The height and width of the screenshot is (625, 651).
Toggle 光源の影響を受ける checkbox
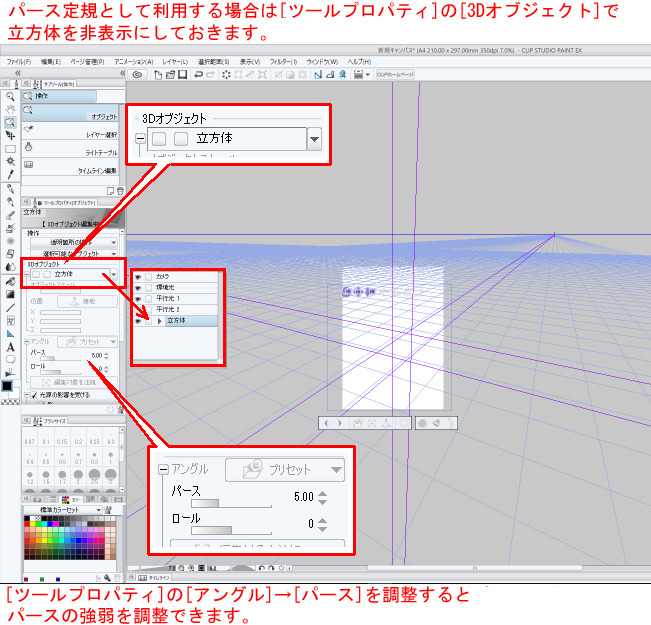point(34,395)
